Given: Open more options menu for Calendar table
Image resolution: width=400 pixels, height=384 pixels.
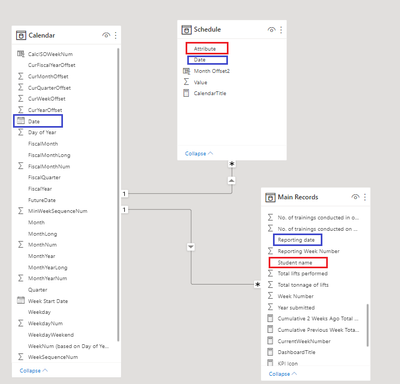Looking at the screenshot, I should pos(116,35).
